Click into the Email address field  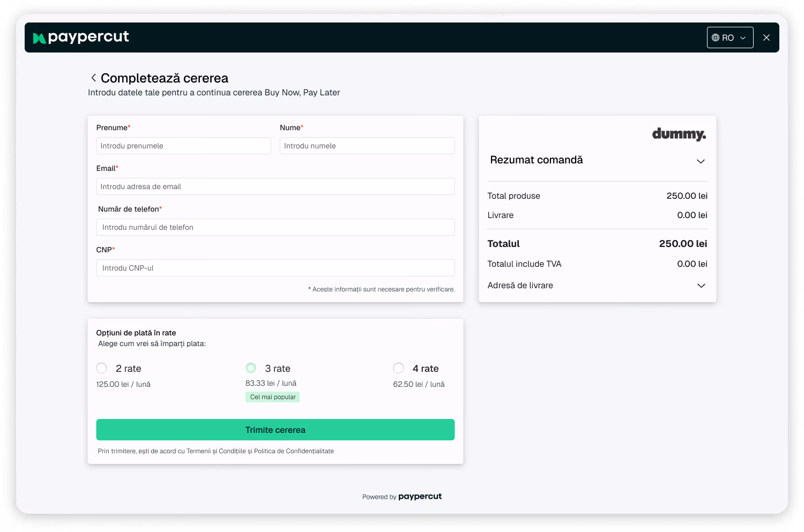[x=276, y=186]
